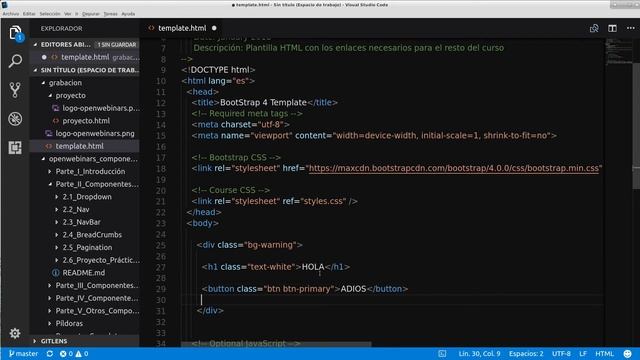Open the Explorer view in activity bar
640x360 pixels.
pos(15,33)
